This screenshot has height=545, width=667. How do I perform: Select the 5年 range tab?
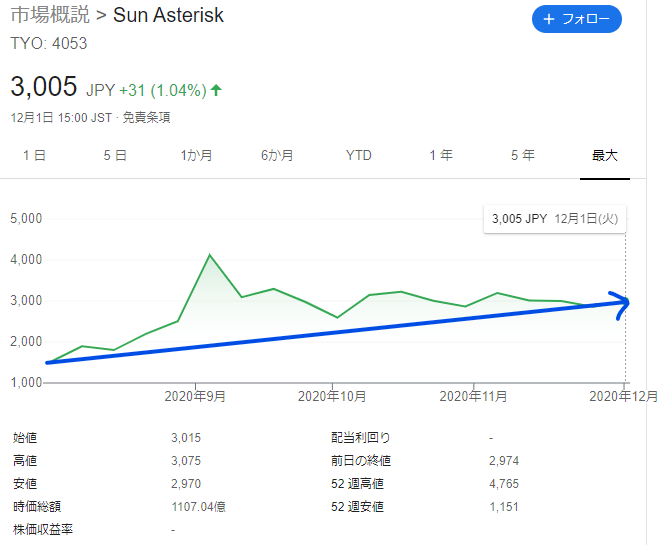(522, 155)
